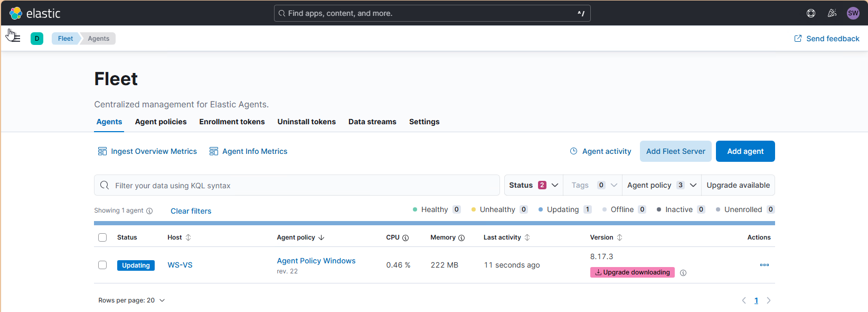The image size is (868, 312).
Task: Go to next page arrow
Action: tap(769, 300)
